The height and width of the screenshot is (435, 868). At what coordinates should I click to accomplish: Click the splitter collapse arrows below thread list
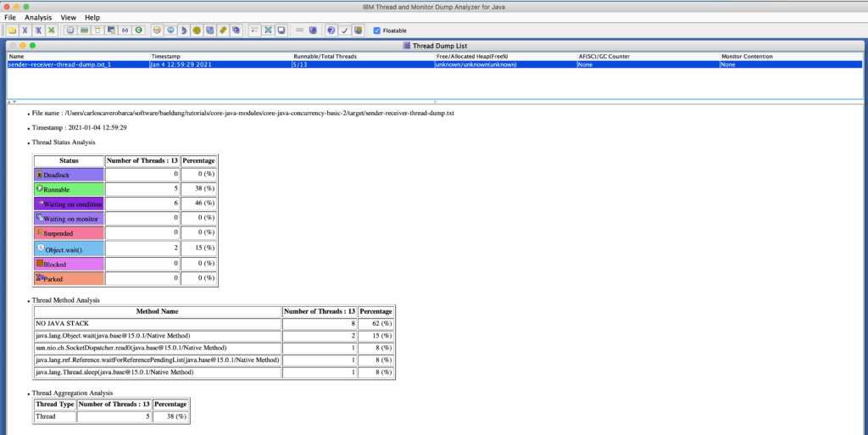tap(11, 101)
